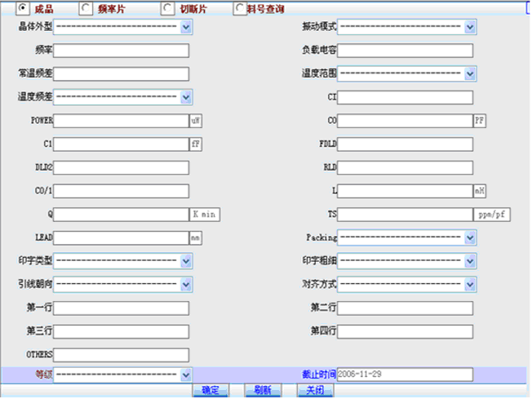Click into the CI input field
The width and height of the screenshot is (532, 399).
click(x=405, y=97)
